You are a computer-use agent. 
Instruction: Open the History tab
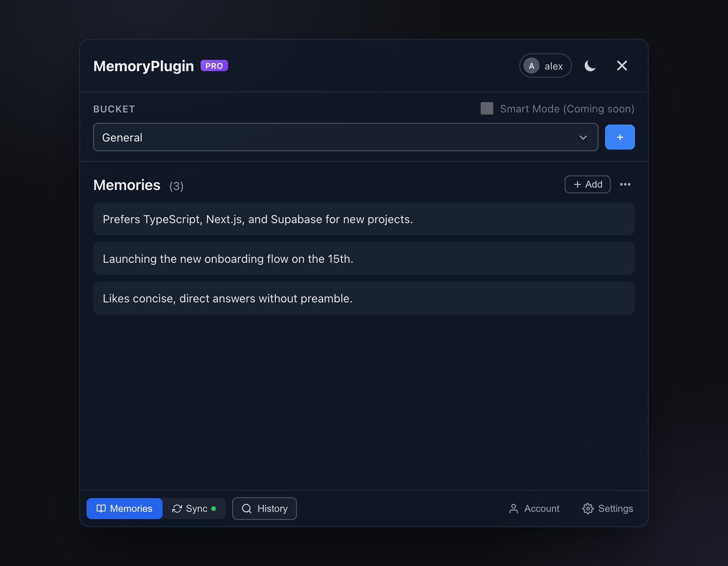click(264, 508)
